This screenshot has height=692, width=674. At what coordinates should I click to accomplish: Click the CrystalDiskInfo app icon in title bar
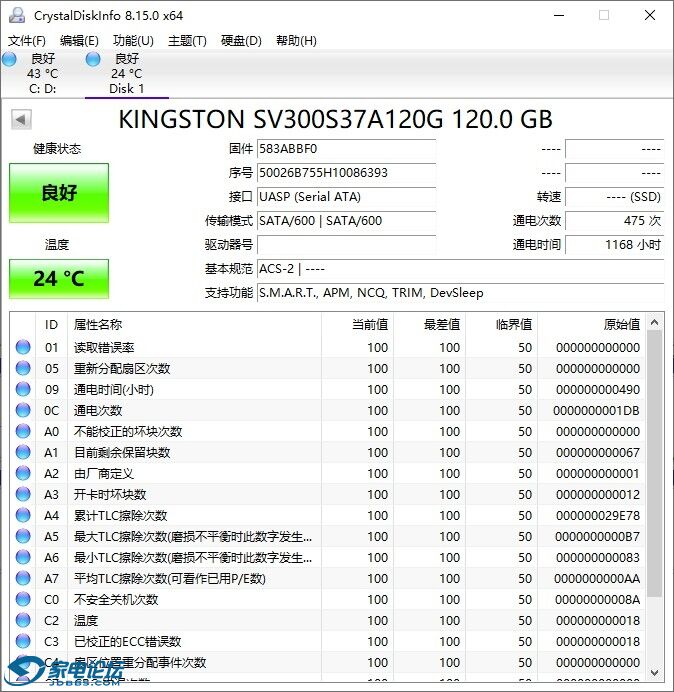(17, 15)
